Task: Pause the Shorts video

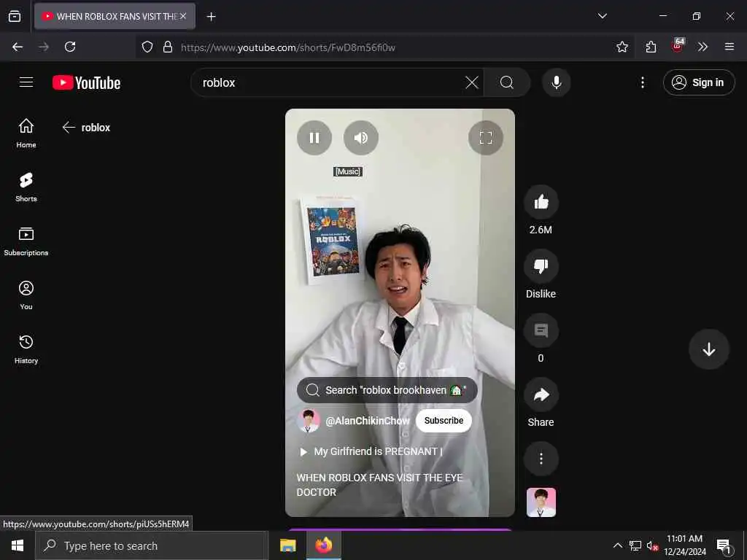Action: (314, 138)
